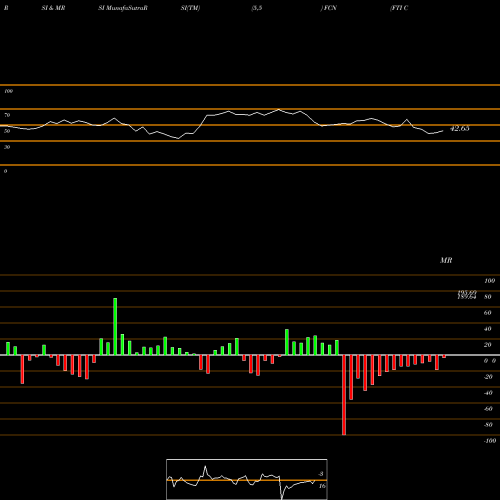
Task: Select the RSI axis label 70
Action: click(x=7, y=115)
